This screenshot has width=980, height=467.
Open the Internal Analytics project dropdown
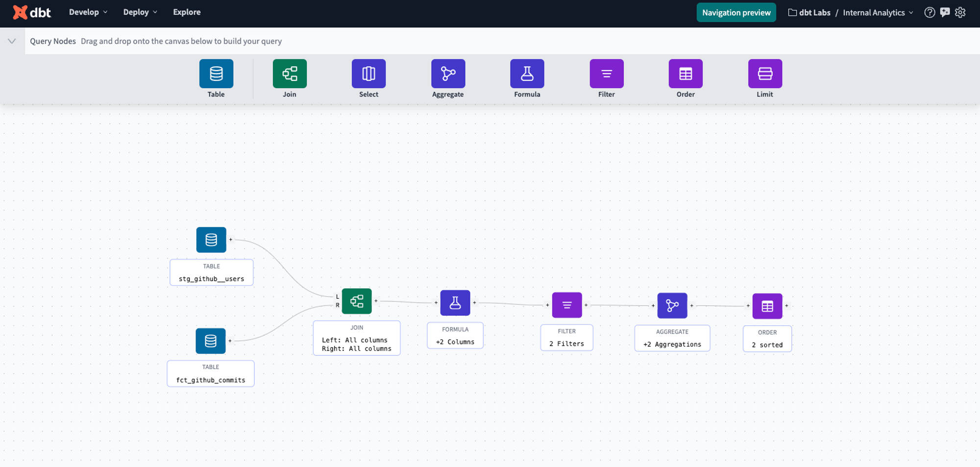click(878, 12)
